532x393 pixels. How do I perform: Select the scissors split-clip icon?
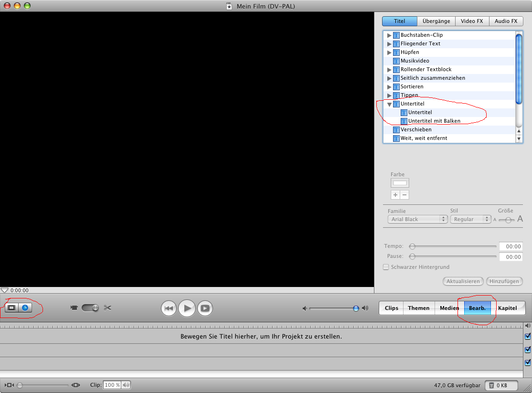(107, 308)
